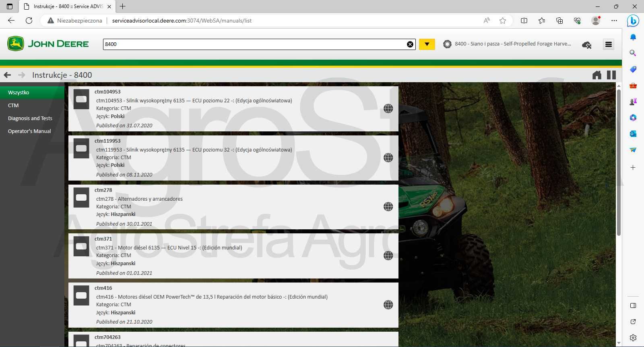Screen dimensions: 644x347
Task: Open the favorites list icon
Action: click(542, 21)
